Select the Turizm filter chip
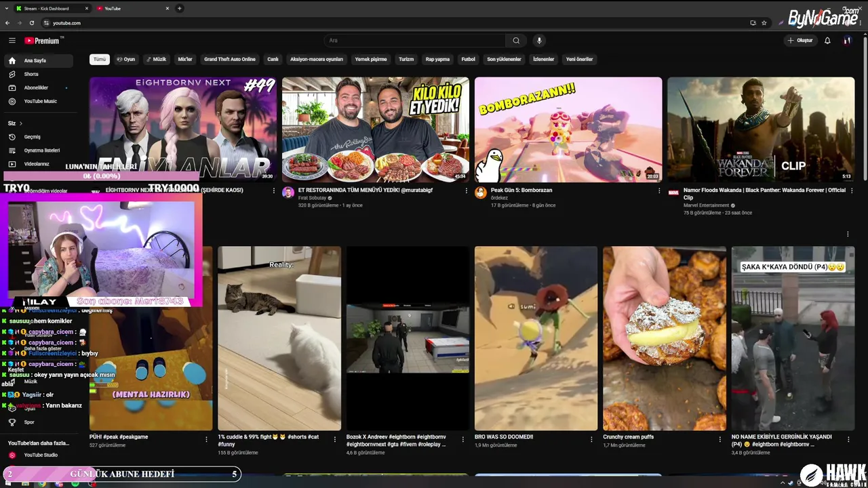This screenshot has height=488, width=868. click(406, 60)
